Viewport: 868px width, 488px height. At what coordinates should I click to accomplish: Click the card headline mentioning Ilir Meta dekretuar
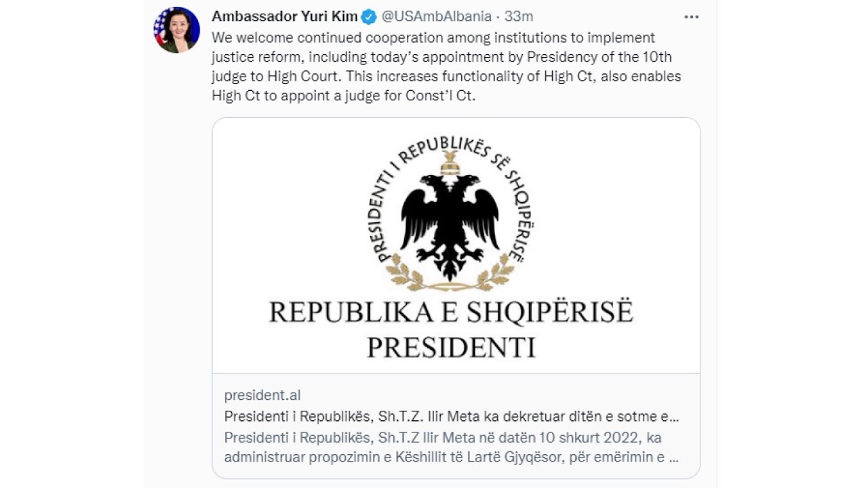pos(451,416)
